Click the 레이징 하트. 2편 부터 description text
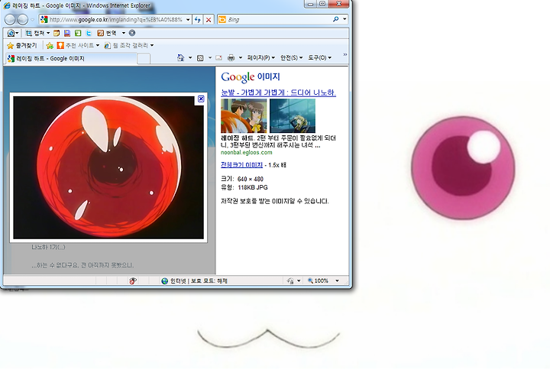 [278, 141]
